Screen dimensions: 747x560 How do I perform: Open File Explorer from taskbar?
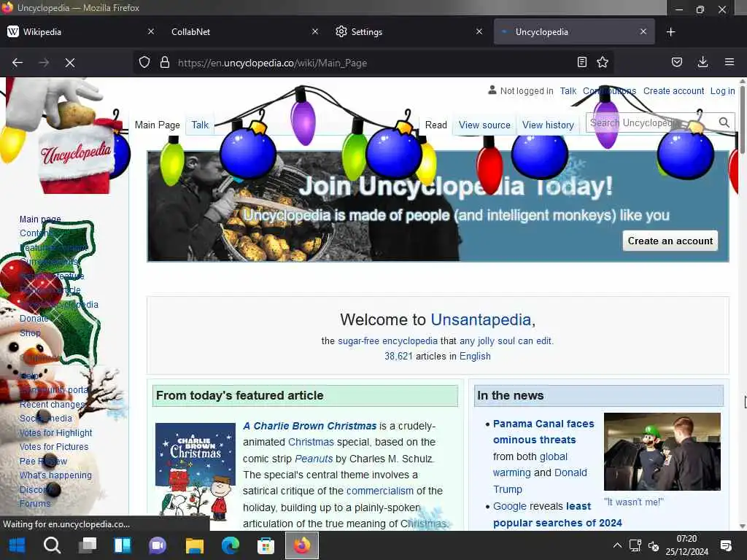[194, 545]
